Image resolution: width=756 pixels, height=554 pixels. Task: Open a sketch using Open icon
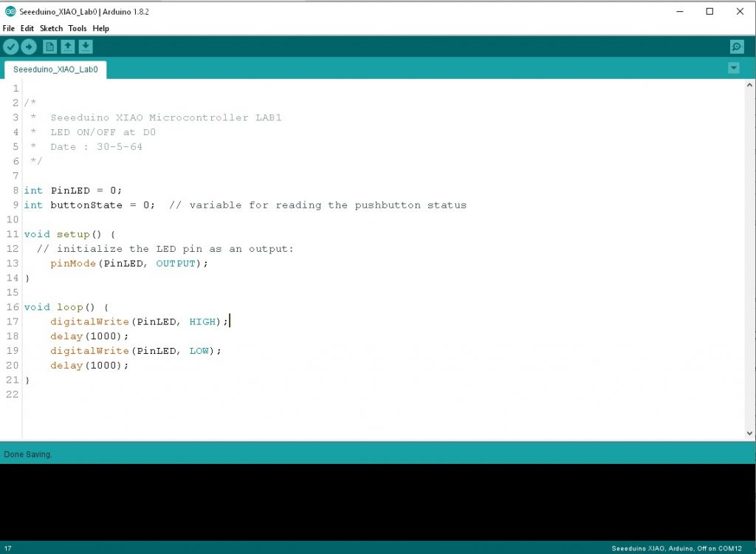67,47
